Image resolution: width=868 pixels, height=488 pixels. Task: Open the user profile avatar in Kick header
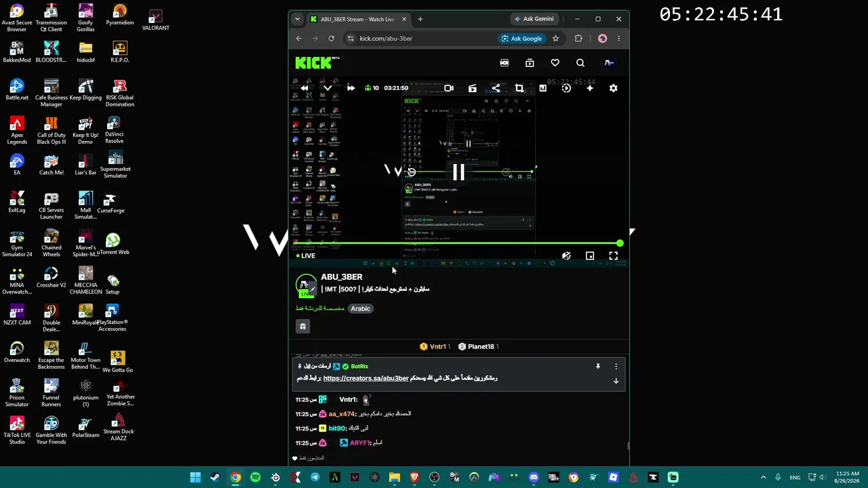coord(609,63)
